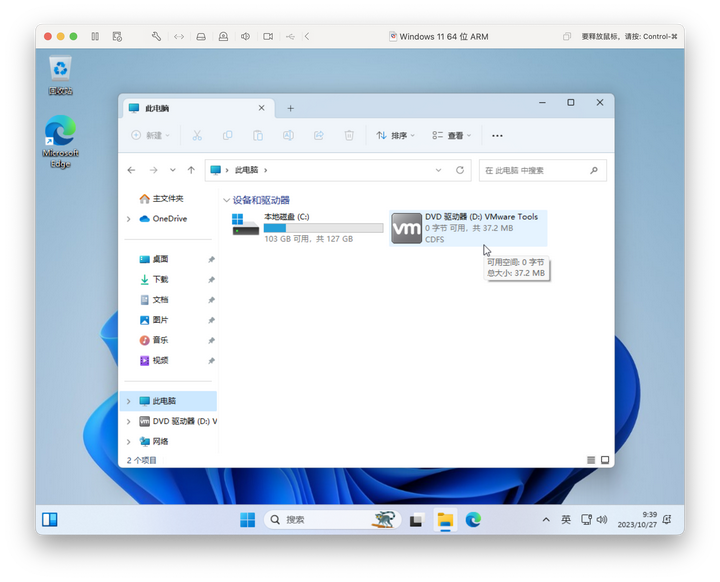Go forward with the forward arrow
Image resolution: width=720 pixels, height=582 pixels.
[153, 170]
